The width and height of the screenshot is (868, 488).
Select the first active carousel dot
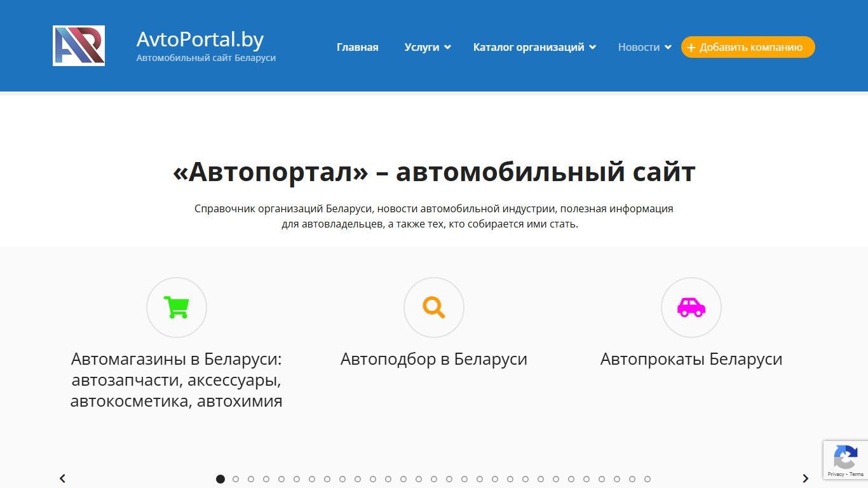(x=220, y=479)
